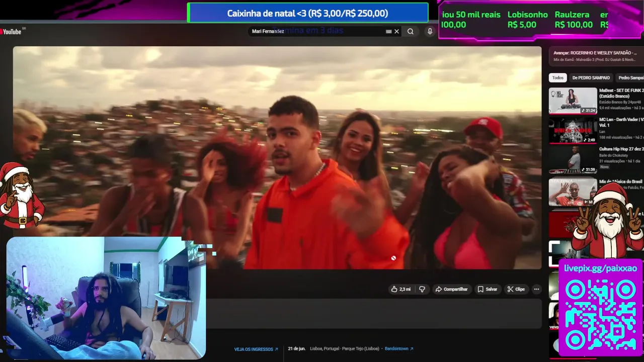Screen dimensions: 644x362
Task: Click the Avançar next-up video banner
Action: 596,56
